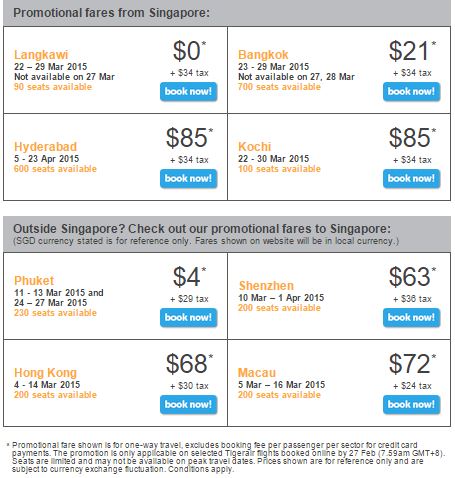Click the $0 Langkawi price
The height and width of the screenshot is (478, 455).
(189, 51)
